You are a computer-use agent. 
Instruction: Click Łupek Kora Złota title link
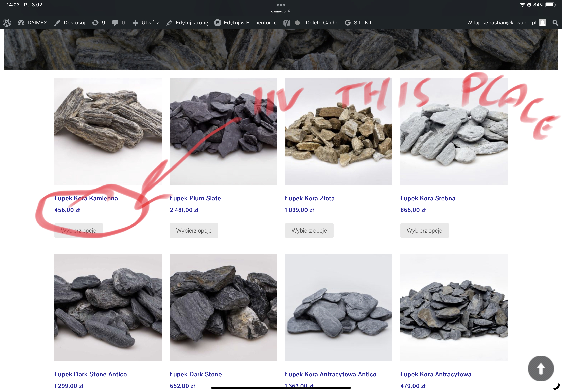point(310,198)
